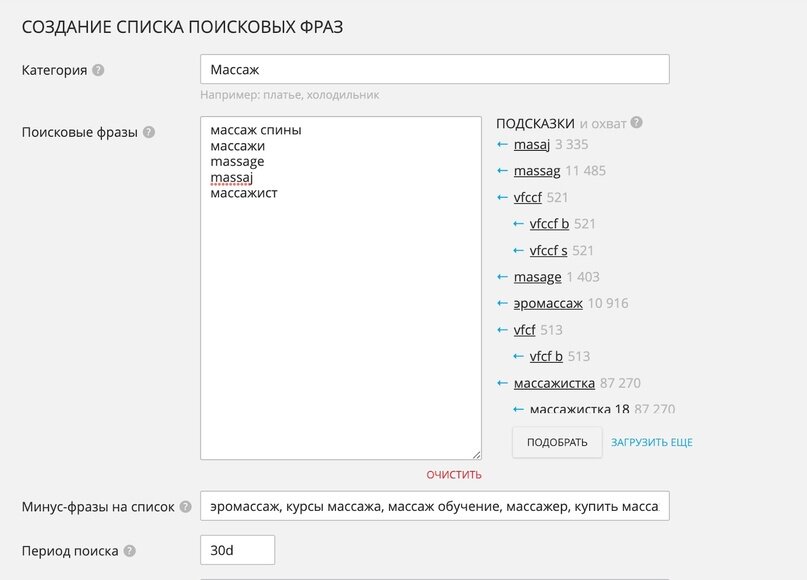Open the help icon next to Подсказки и охват
The width and height of the screenshot is (807, 580).
coord(637,122)
